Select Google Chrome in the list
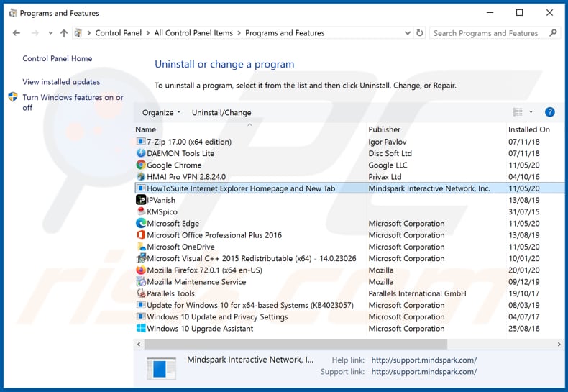This screenshot has width=568, height=392. pos(174,165)
